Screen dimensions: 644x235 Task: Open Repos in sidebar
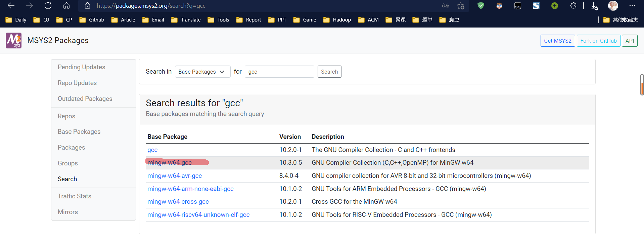66,116
